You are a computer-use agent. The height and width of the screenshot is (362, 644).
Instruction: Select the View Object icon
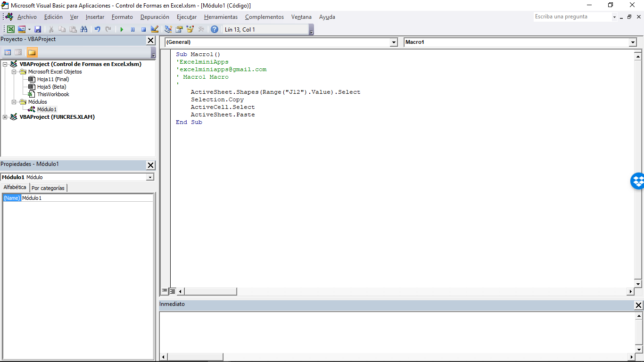point(18,52)
